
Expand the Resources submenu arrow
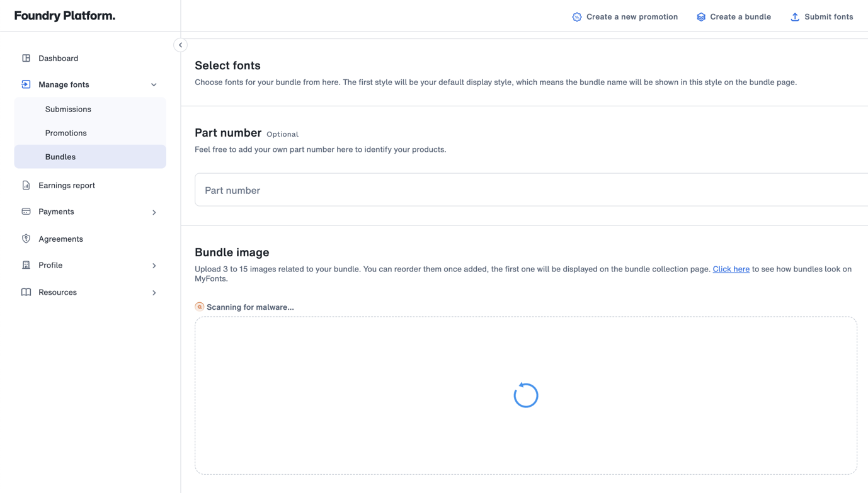(x=154, y=293)
